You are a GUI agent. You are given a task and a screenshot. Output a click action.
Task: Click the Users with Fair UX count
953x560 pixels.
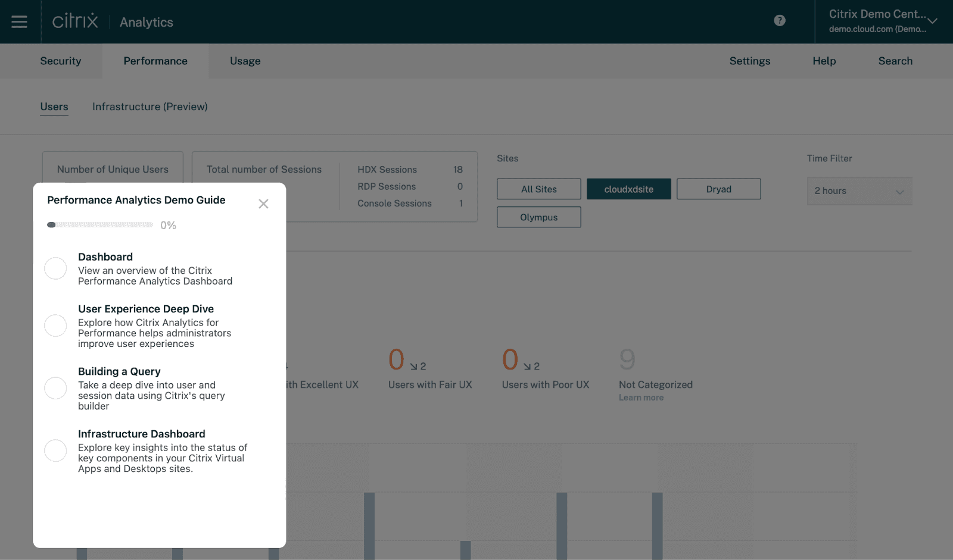pyautogui.click(x=396, y=359)
